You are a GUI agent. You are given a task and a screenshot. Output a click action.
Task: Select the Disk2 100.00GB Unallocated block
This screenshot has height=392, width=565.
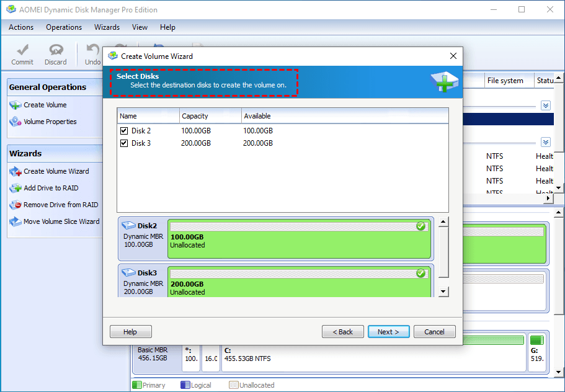[x=299, y=239]
